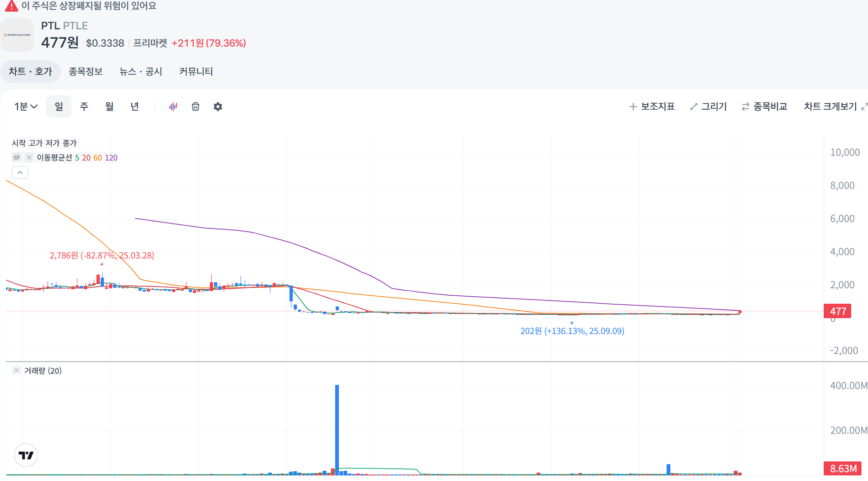Open the 1분 minute interval dropdown
Screen dimensions: 868x481
coord(26,107)
